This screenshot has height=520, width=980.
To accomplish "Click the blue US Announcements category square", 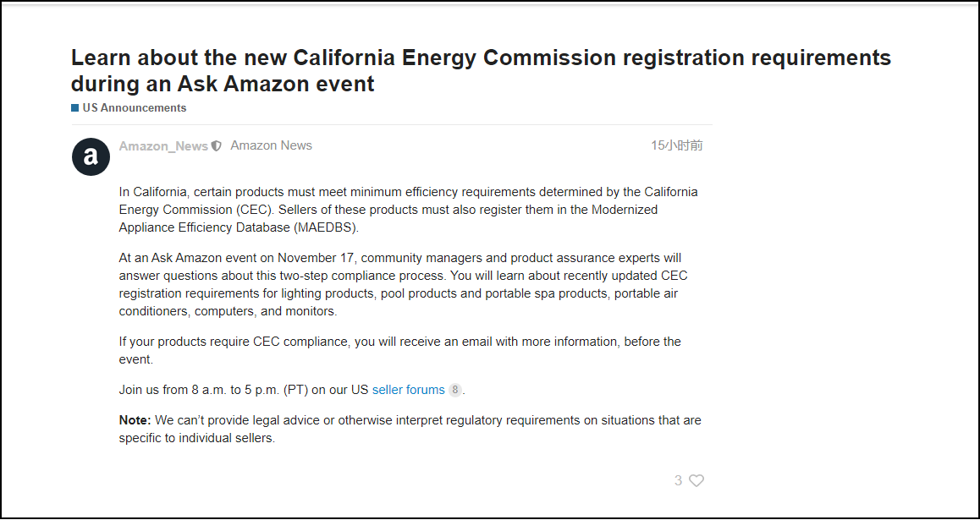I will pos(75,108).
